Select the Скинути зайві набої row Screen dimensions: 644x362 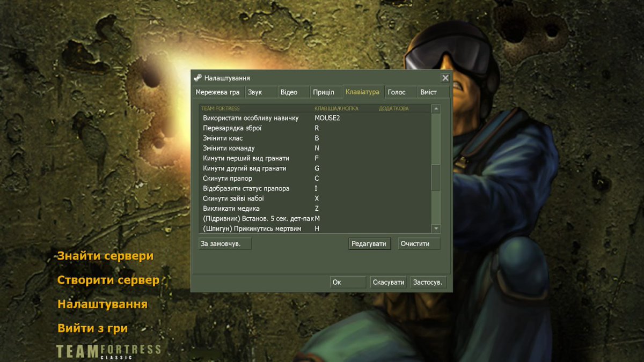[315, 198]
